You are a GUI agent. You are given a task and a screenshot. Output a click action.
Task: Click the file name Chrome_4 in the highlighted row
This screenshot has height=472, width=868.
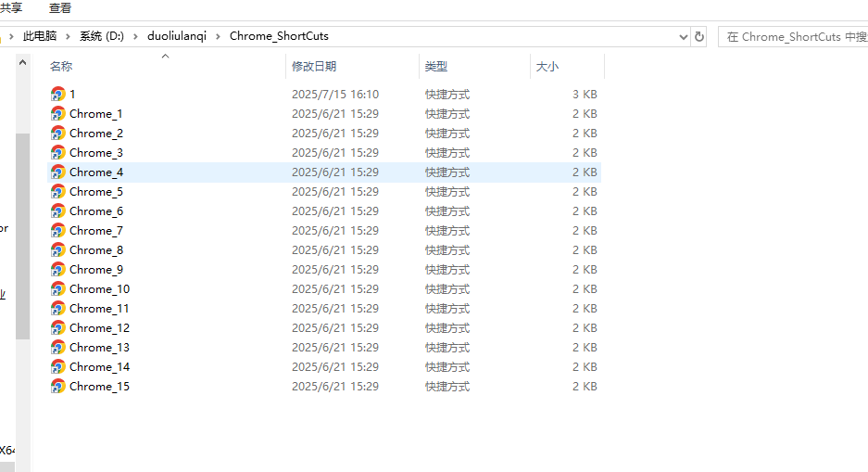[96, 172]
